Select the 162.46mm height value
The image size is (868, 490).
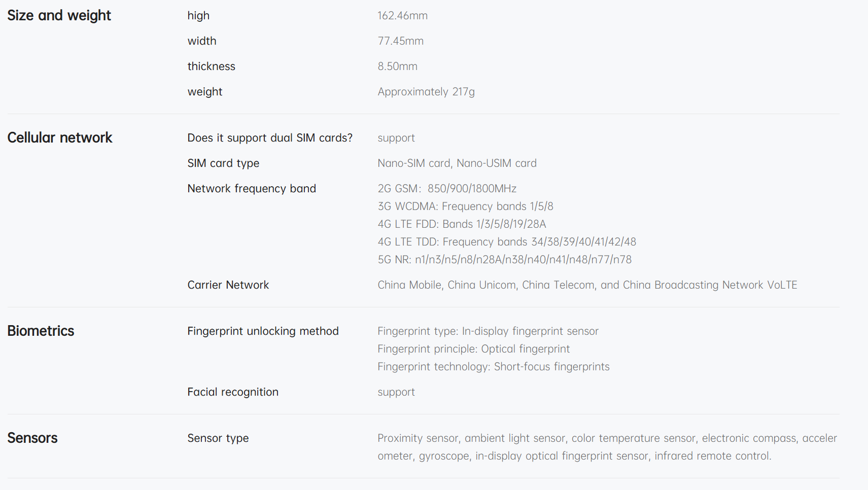pyautogui.click(x=402, y=16)
